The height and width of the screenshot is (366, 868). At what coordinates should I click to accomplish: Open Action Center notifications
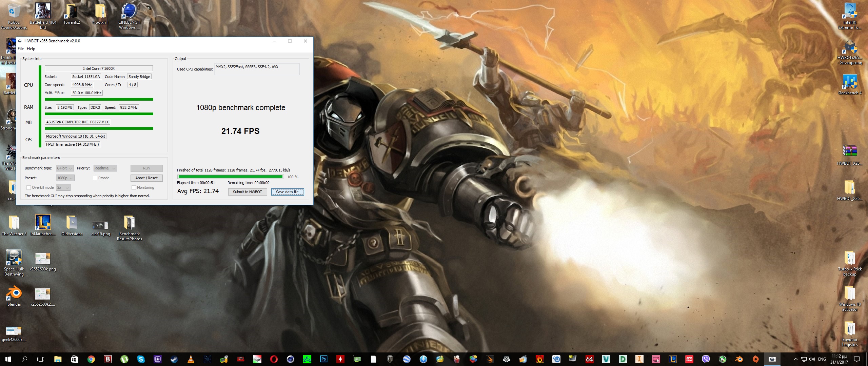[856, 359]
